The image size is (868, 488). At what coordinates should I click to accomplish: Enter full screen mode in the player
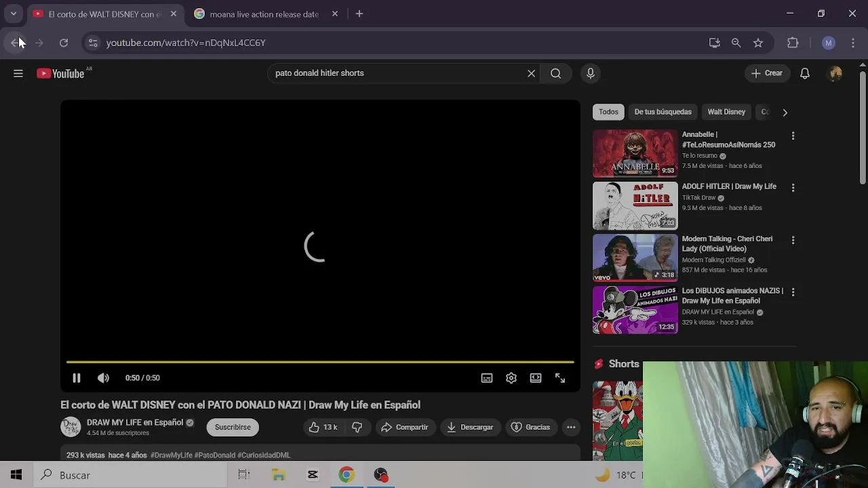pyautogui.click(x=560, y=378)
